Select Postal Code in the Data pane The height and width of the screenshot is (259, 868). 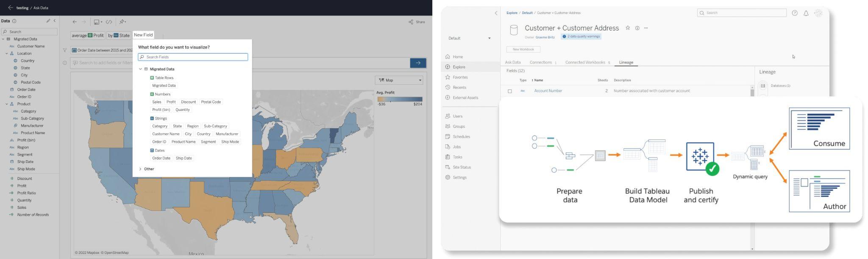point(31,82)
